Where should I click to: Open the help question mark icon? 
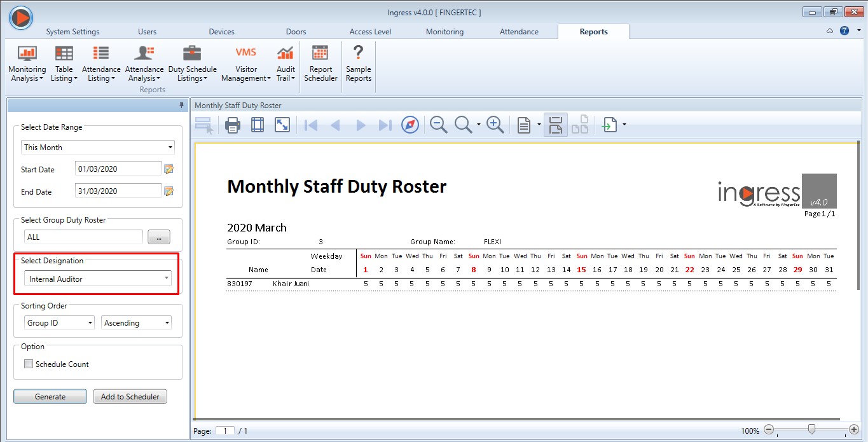click(844, 31)
